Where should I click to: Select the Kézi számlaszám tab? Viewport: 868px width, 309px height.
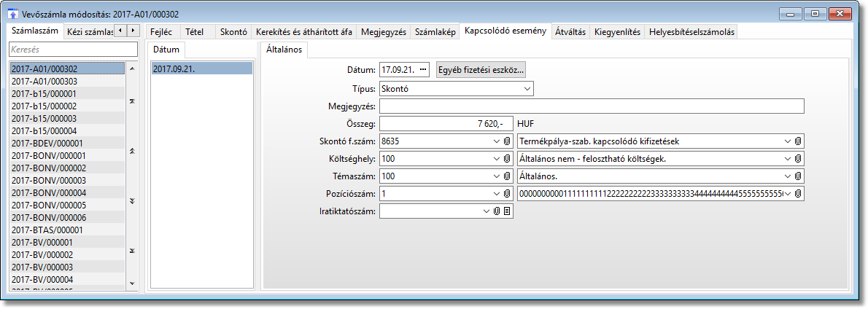pyautogui.click(x=88, y=32)
